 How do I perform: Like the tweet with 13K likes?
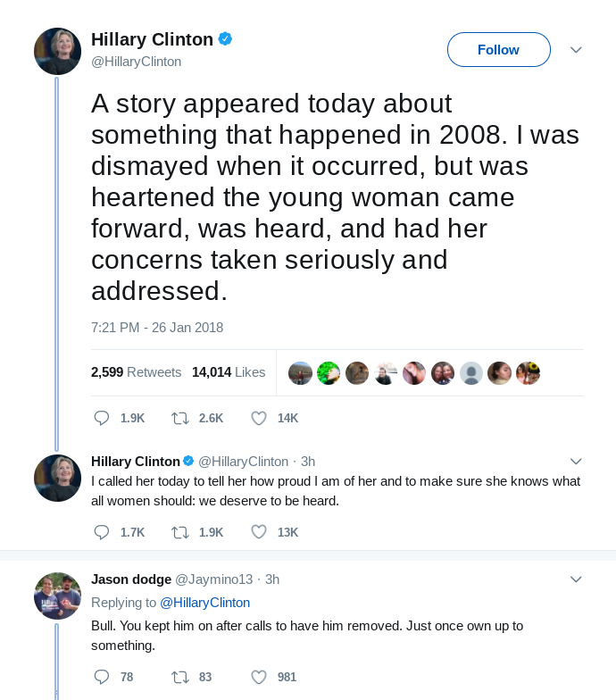tap(259, 532)
